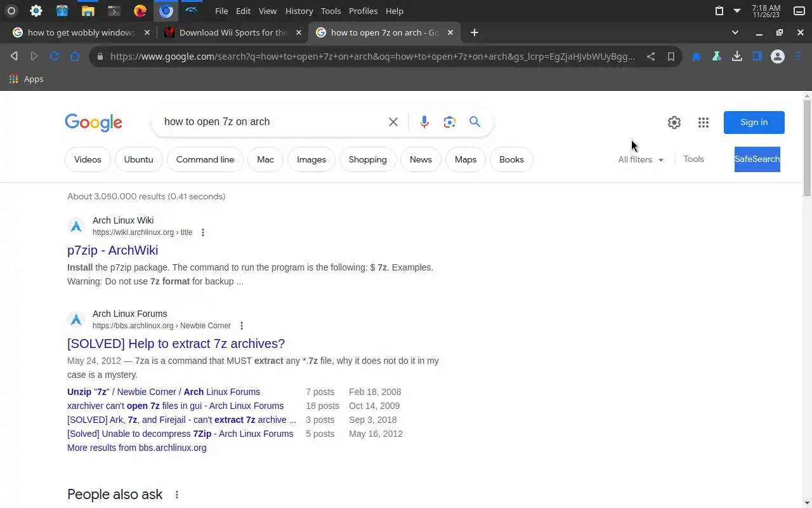Open the Help menu
812x508 pixels.
point(395,11)
